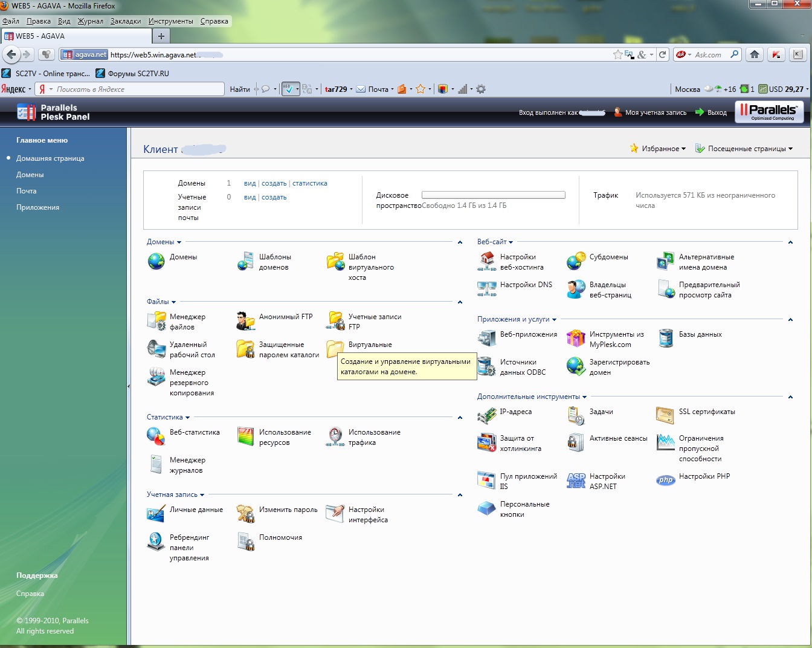Select Почта in the left main menu
Viewport: 812px width, 648px height.
tap(27, 191)
